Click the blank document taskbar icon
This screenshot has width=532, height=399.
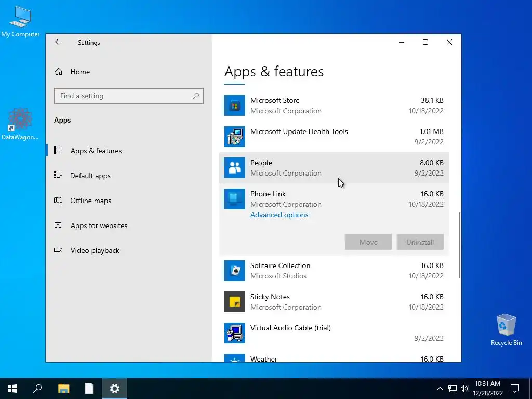tap(89, 389)
